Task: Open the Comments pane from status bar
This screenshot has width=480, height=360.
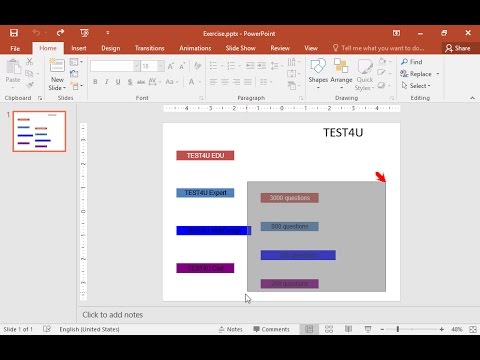Action: [271, 329]
